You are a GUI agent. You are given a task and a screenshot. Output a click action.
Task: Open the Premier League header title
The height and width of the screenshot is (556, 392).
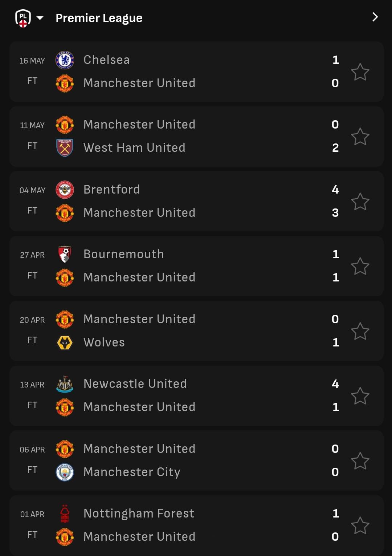(99, 18)
